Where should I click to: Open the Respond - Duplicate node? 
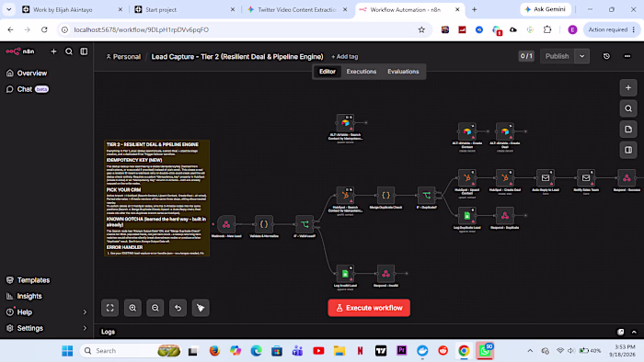[x=505, y=216]
